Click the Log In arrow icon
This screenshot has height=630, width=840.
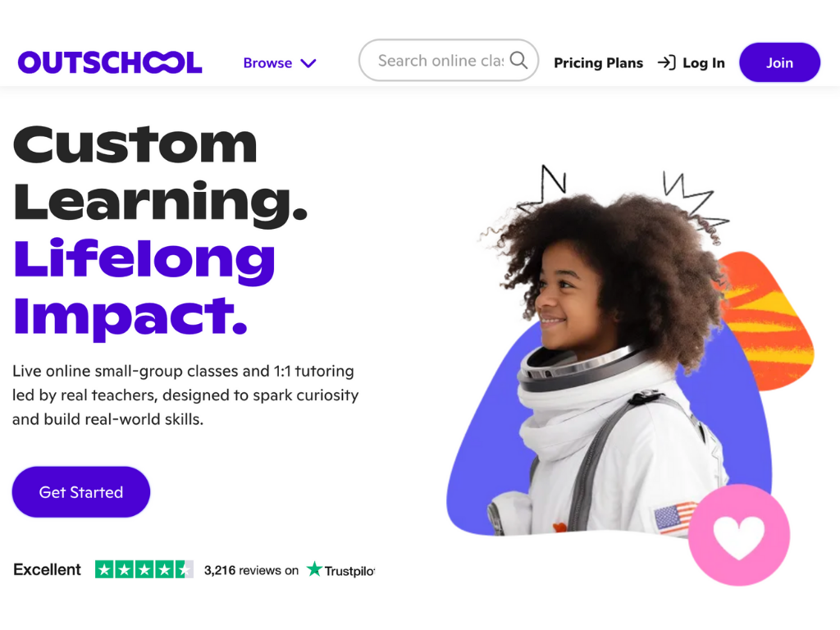[666, 62]
